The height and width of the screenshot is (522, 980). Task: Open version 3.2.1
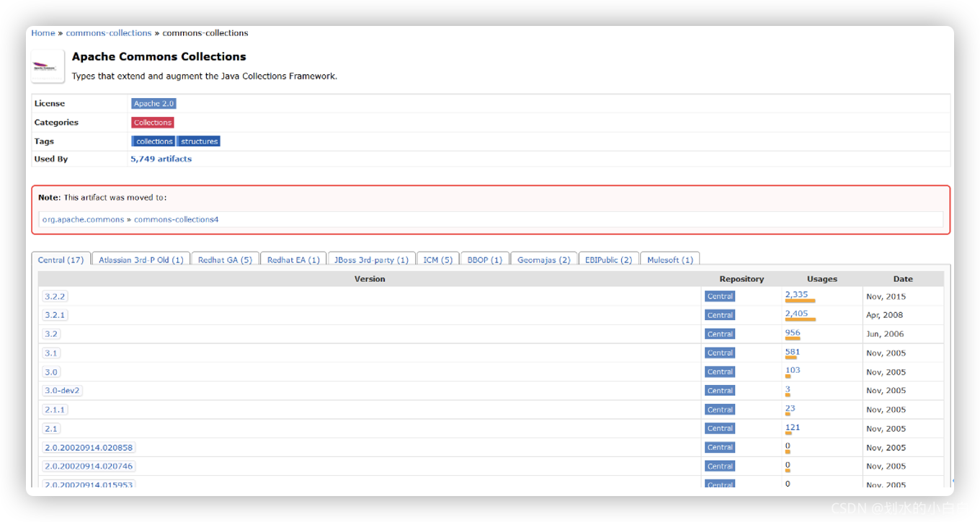pyautogui.click(x=55, y=315)
